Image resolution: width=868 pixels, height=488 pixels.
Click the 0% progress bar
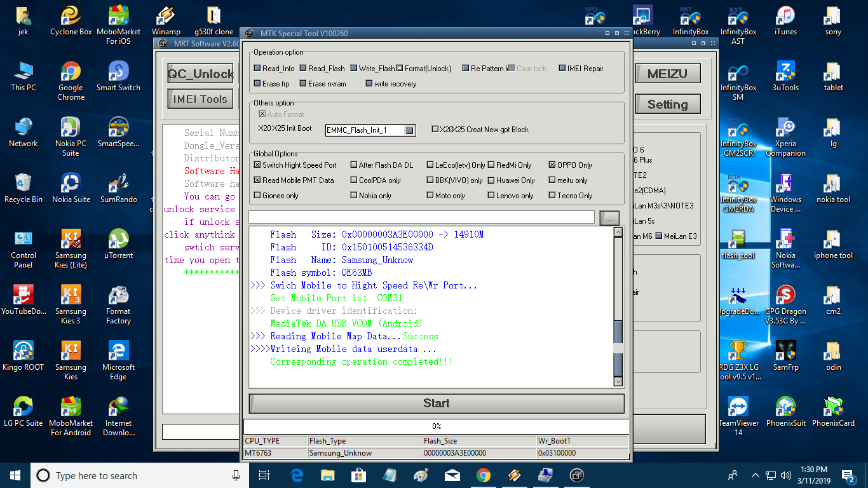tap(437, 426)
